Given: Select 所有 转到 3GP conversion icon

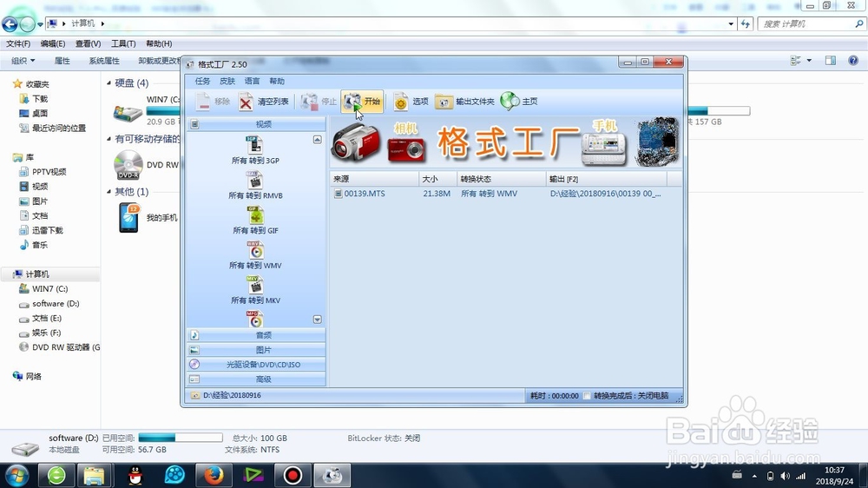Looking at the screenshot, I should 254,144.
